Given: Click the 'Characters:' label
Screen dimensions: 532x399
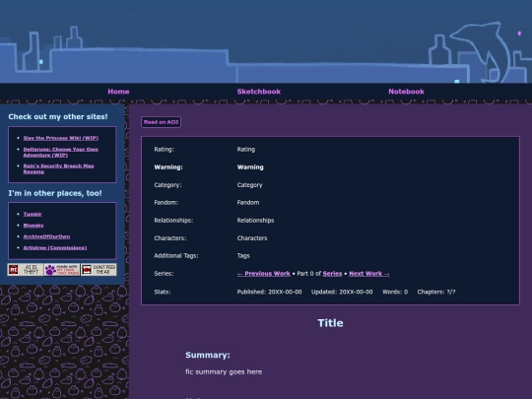Looking at the screenshot, I should point(170,238).
